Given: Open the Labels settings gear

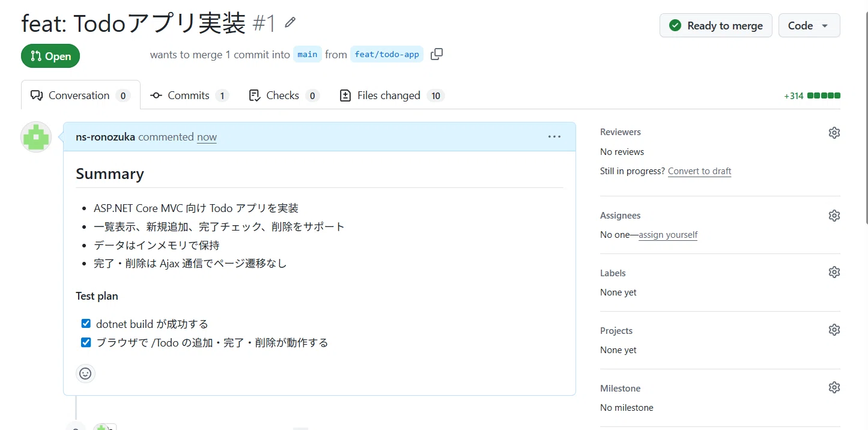Looking at the screenshot, I should (x=834, y=272).
